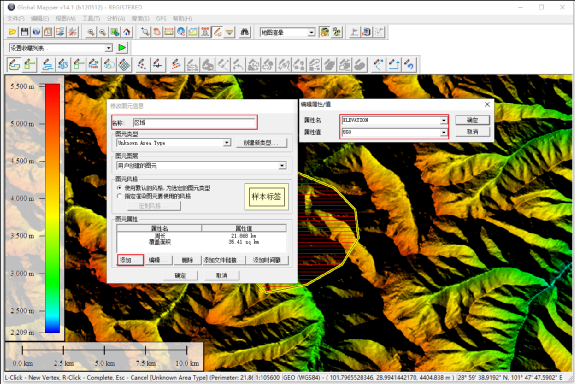This screenshot has width=575, height=384.
Task: Expand the Unknown Area Type dropdown
Action: (227, 142)
